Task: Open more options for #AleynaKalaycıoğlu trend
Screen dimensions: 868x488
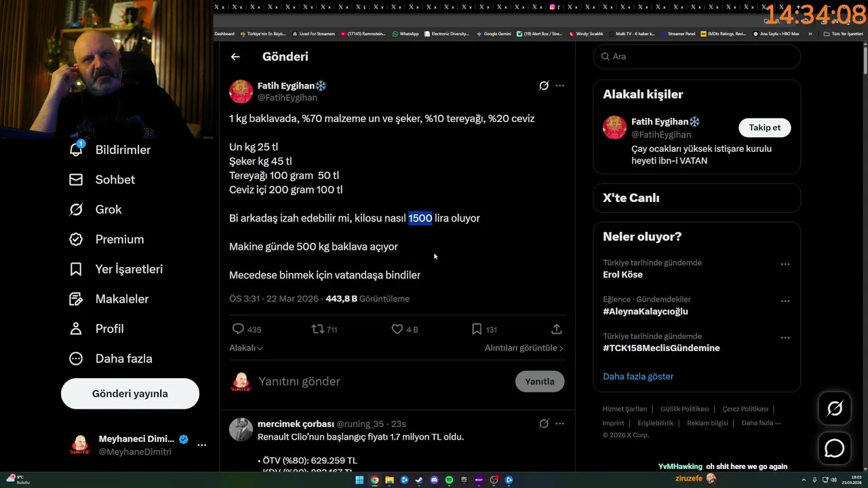Action: [785, 301]
